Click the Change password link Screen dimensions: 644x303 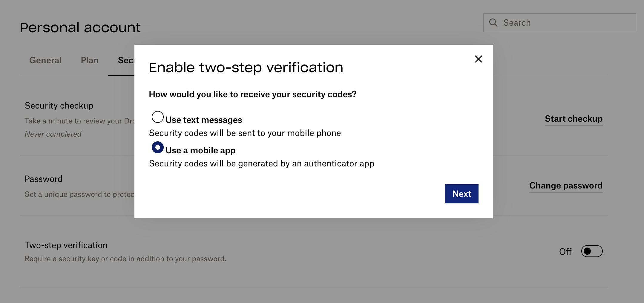point(566,185)
